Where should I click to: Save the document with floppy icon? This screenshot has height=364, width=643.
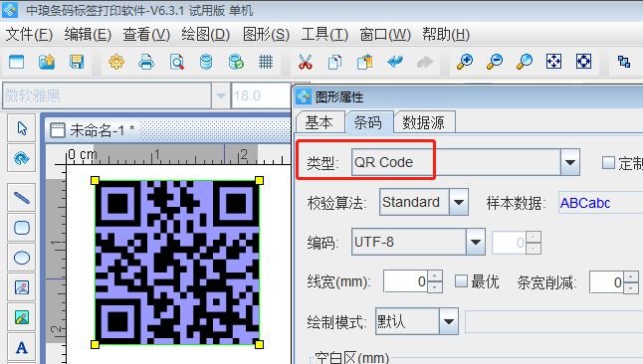tap(77, 62)
